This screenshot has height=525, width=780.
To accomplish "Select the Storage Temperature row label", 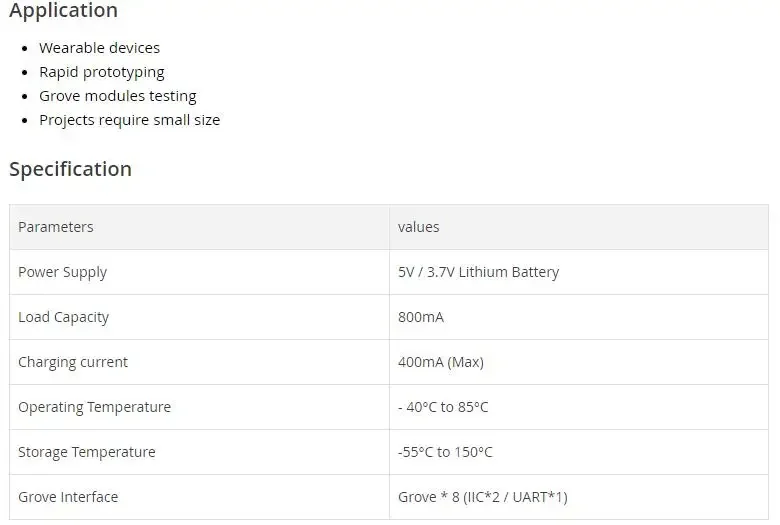I will (87, 452).
